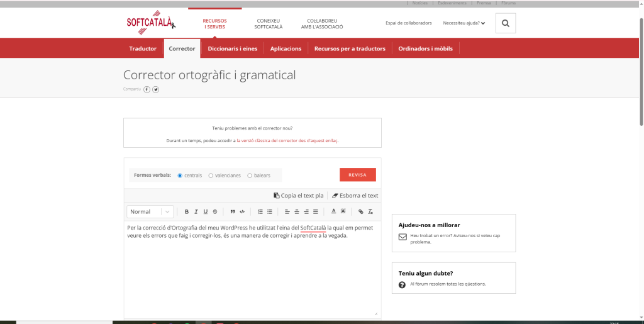Screen dimensions: 644x324
Task: Insert a blockquote using the quote icon
Action: [x=233, y=212]
